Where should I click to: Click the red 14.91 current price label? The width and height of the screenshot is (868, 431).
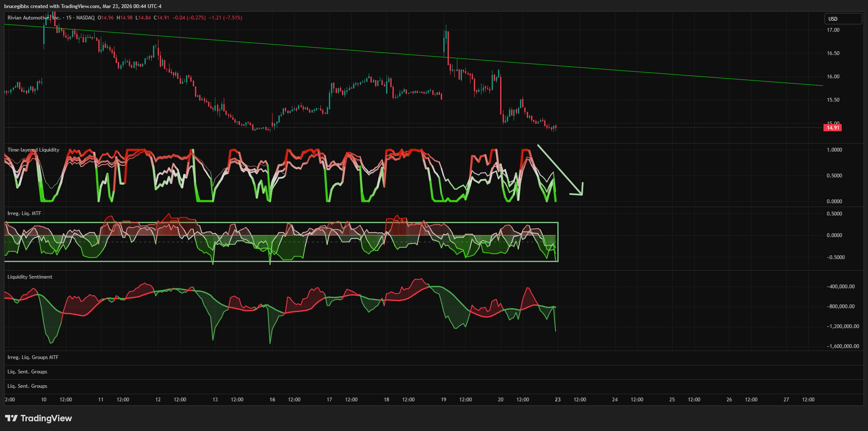click(x=832, y=128)
